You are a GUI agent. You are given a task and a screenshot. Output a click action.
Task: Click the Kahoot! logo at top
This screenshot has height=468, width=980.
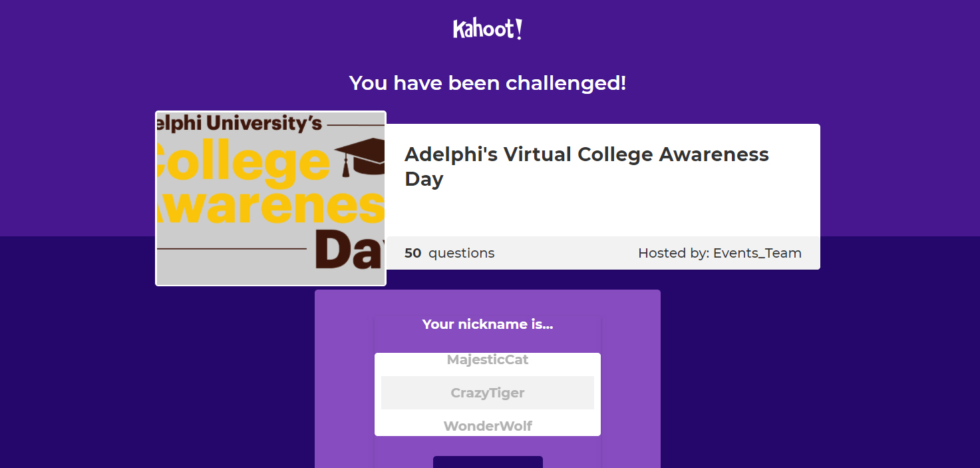[x=488, y=29]
